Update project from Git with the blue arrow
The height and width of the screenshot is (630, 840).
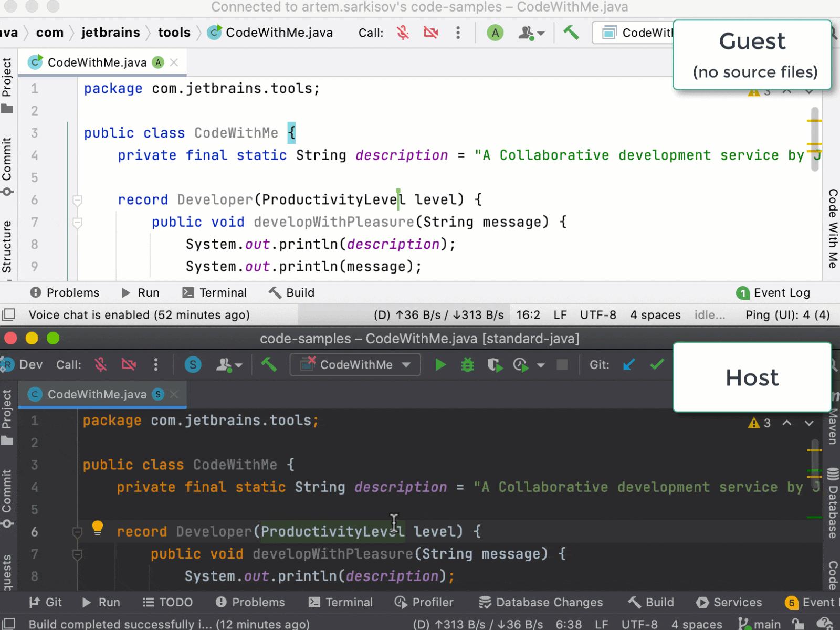point(629,364)
